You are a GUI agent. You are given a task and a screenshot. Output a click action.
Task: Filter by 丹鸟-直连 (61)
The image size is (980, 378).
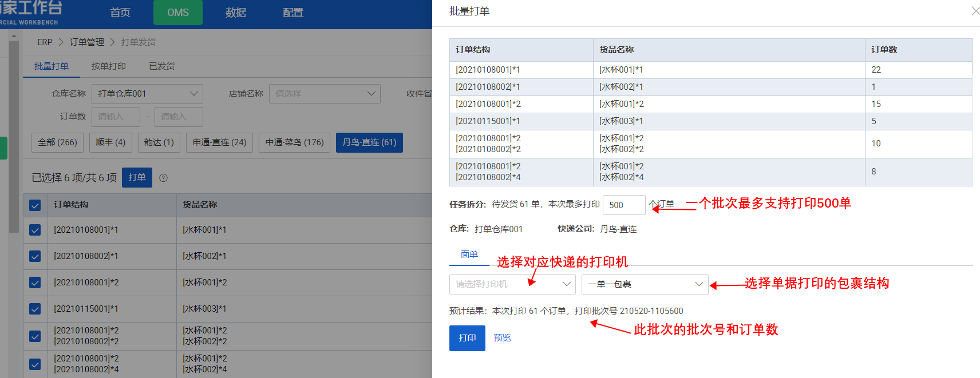[x=369, y=142]
